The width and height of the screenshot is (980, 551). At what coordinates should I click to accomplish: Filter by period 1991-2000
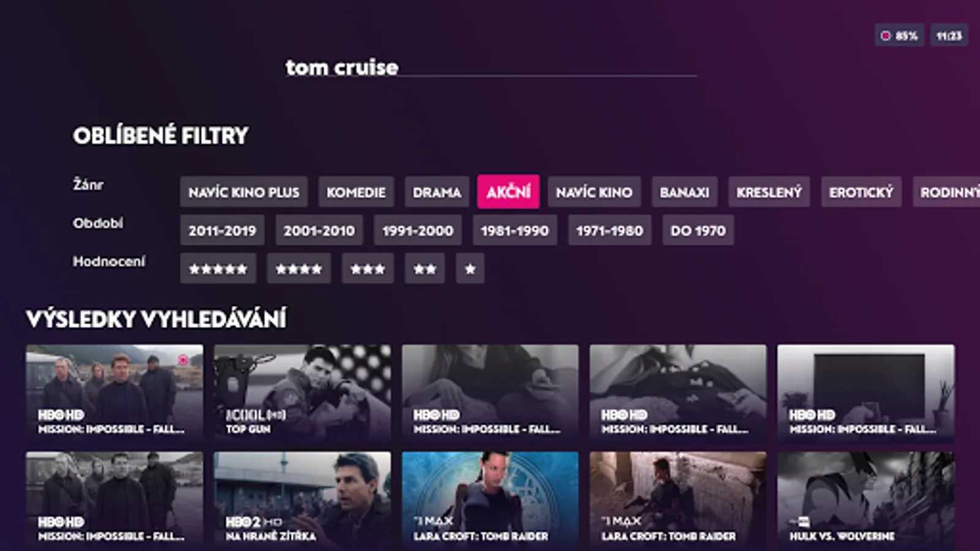pyautogui.click(x=418, y=230)
